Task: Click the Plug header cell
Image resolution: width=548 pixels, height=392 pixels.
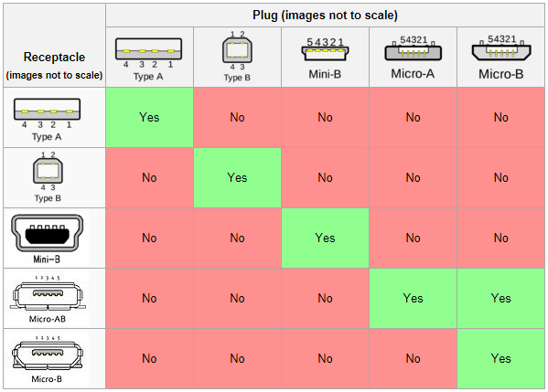Action: point(325,16)
